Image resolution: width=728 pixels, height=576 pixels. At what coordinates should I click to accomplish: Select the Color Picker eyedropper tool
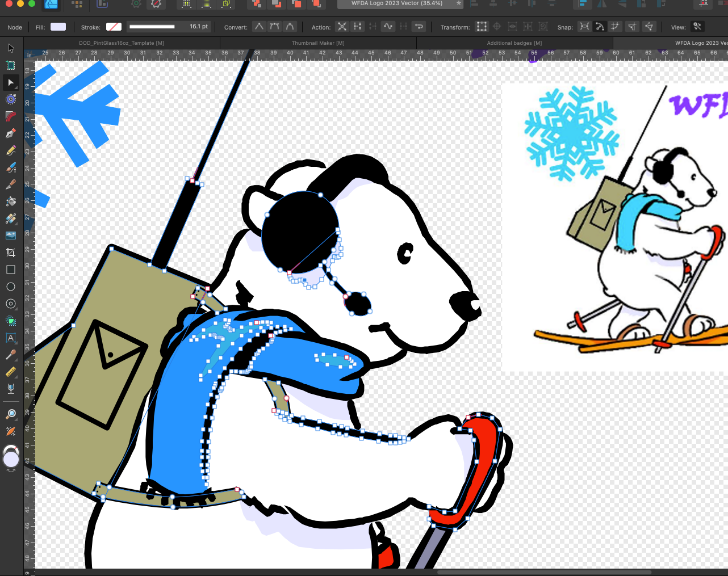[10, 355]
